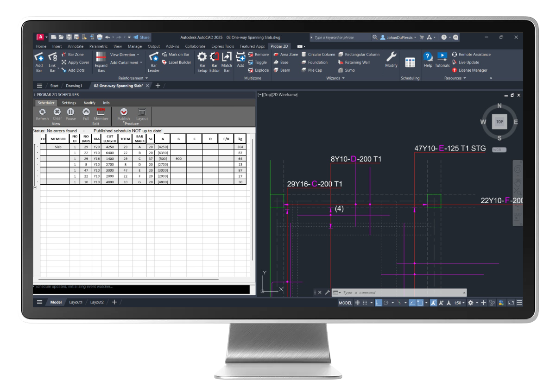Select the Slab cell in MEMBER column
Viewport: 556px width, 392px height.
pyautogui.click(x=58, y=146)
